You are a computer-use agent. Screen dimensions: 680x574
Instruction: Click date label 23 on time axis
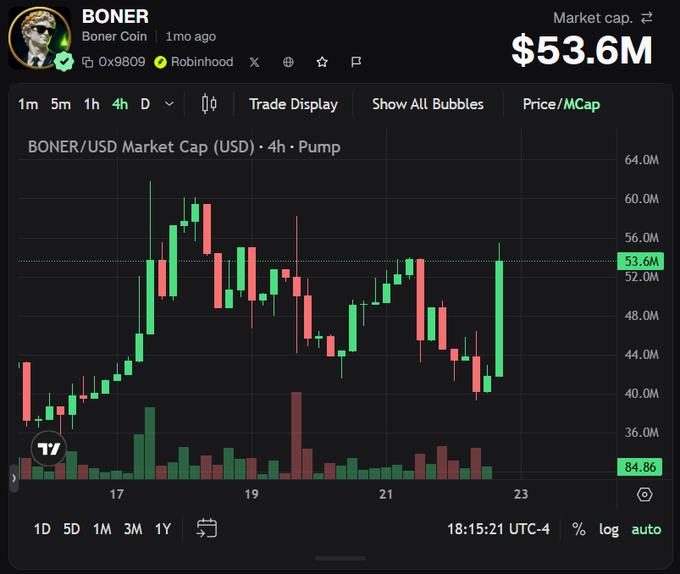pos(521,494)
